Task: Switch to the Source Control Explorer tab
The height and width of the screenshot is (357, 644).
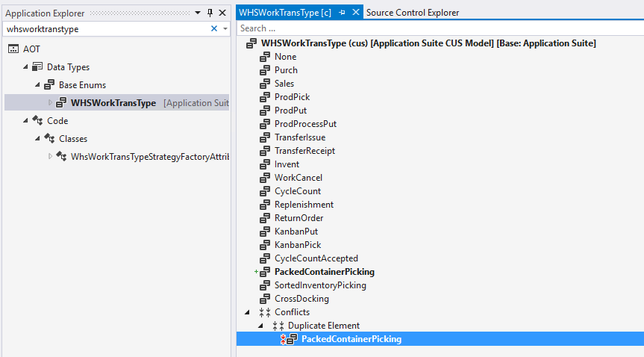Action: pyautogui.click(x=412, y=13)
